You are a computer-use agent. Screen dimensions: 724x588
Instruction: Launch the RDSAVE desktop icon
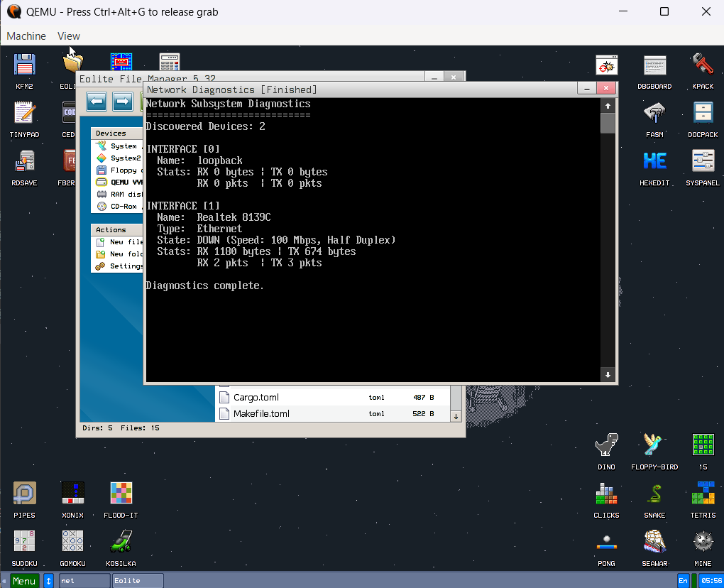click(24, 162)
